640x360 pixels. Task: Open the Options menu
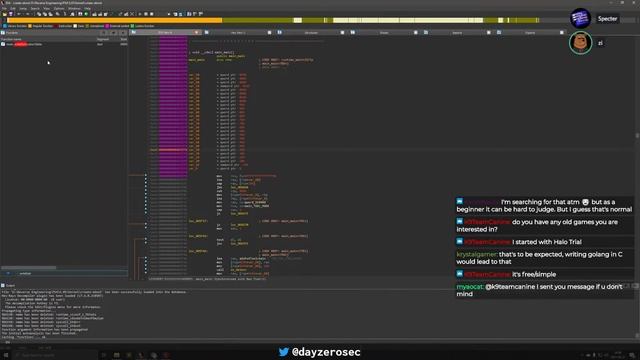59,9
